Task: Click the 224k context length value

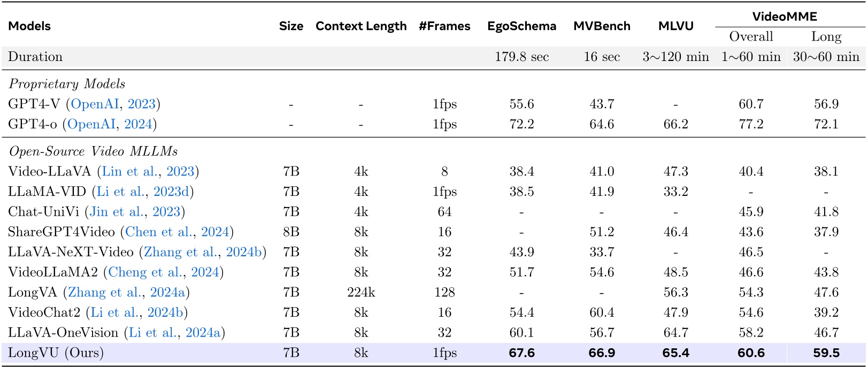Action: coord(361,293)
